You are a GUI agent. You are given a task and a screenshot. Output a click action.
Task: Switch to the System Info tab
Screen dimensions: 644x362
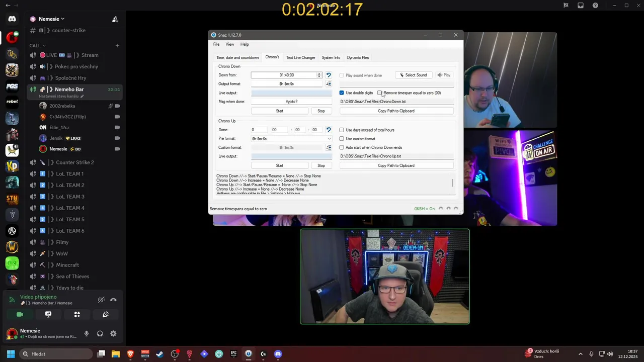[331, 57]
